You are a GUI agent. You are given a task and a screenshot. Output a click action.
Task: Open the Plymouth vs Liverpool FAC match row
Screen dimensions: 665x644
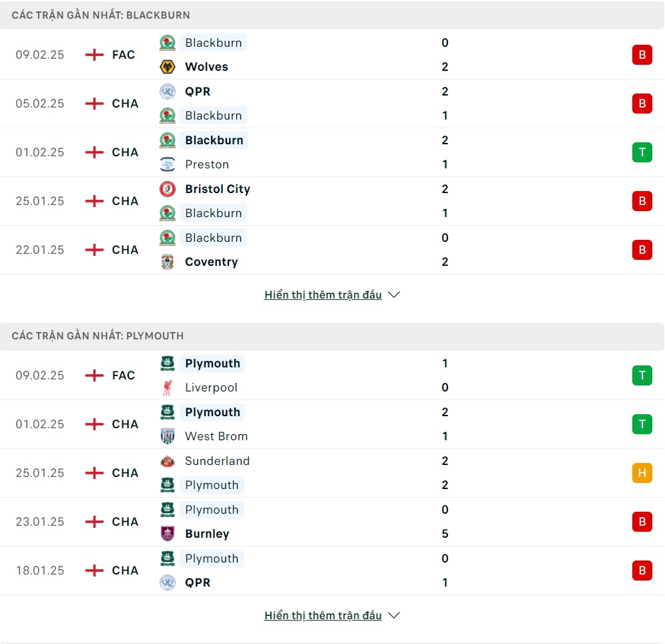coord(332,375)
